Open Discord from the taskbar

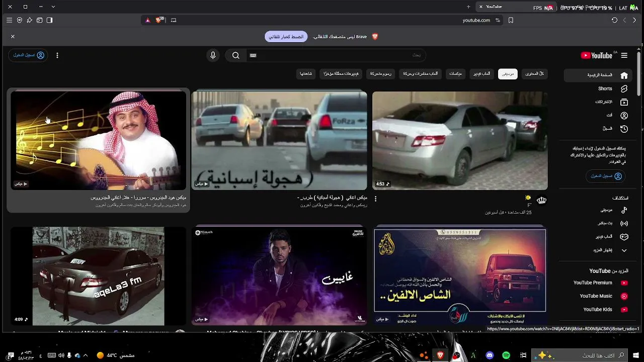click(490, 355)
